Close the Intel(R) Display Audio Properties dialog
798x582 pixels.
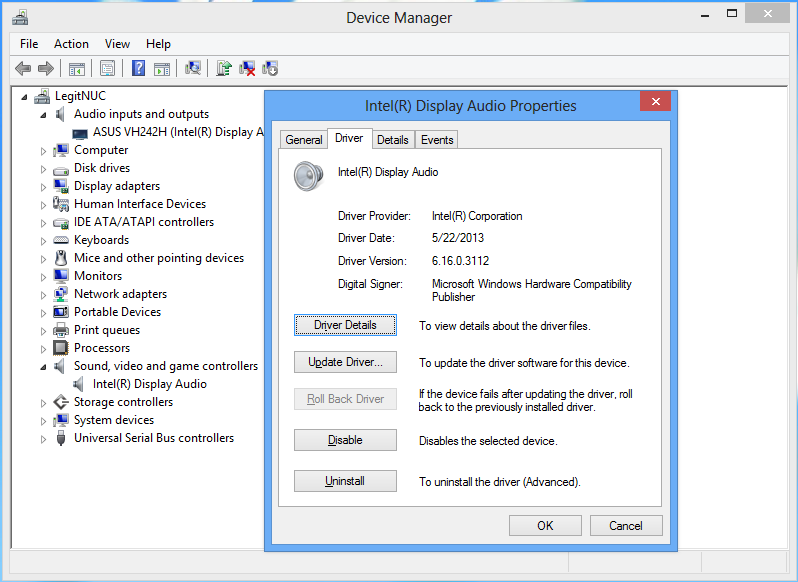click(656, 101)
